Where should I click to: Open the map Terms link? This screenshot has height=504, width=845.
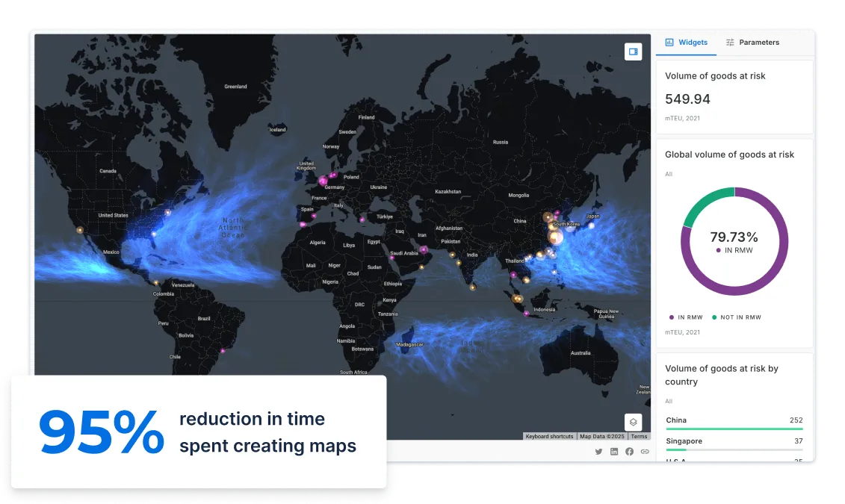tap(639, 437)
